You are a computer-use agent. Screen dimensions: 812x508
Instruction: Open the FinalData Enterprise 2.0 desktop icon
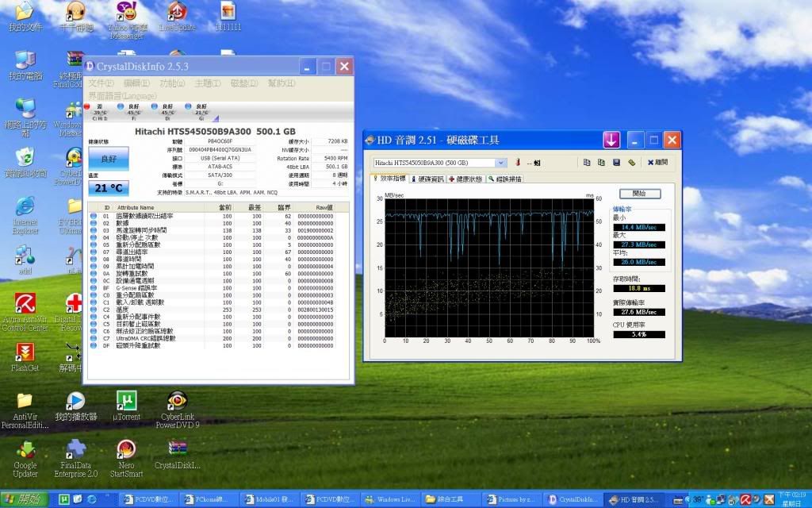pos(75,458)
